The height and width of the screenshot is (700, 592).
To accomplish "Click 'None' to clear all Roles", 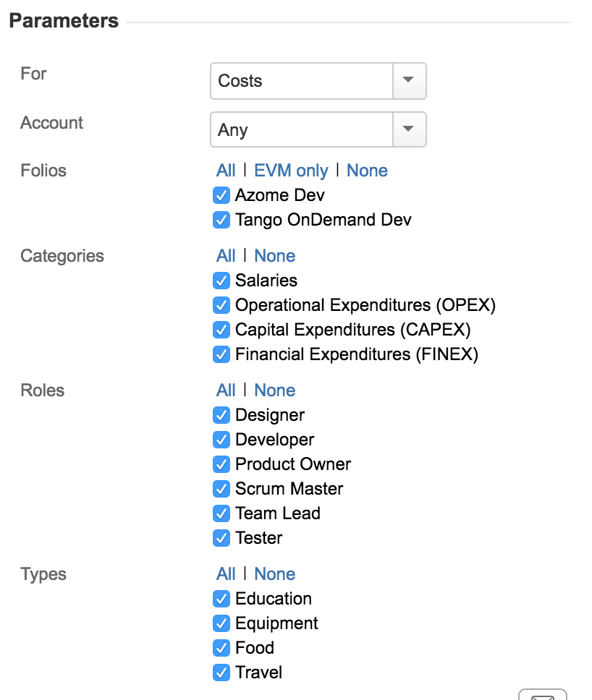I will pyautogui.click(x=275, y=390).
